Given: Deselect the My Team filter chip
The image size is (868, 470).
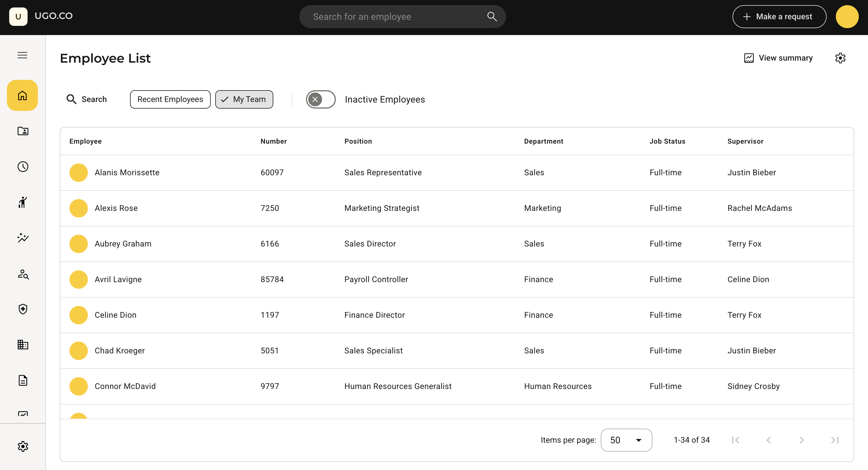Looking at the screenshot, I should 244,99.
